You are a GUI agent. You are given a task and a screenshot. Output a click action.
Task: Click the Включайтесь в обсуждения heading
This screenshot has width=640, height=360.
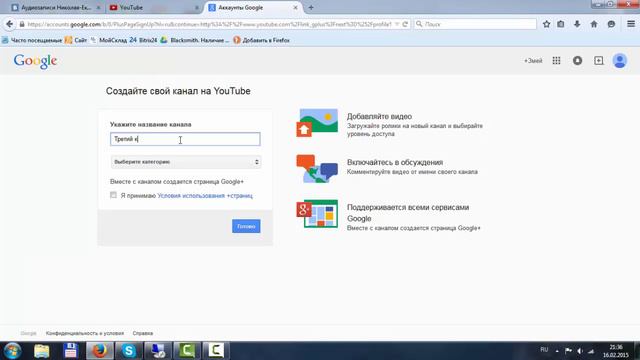point(395,162)
